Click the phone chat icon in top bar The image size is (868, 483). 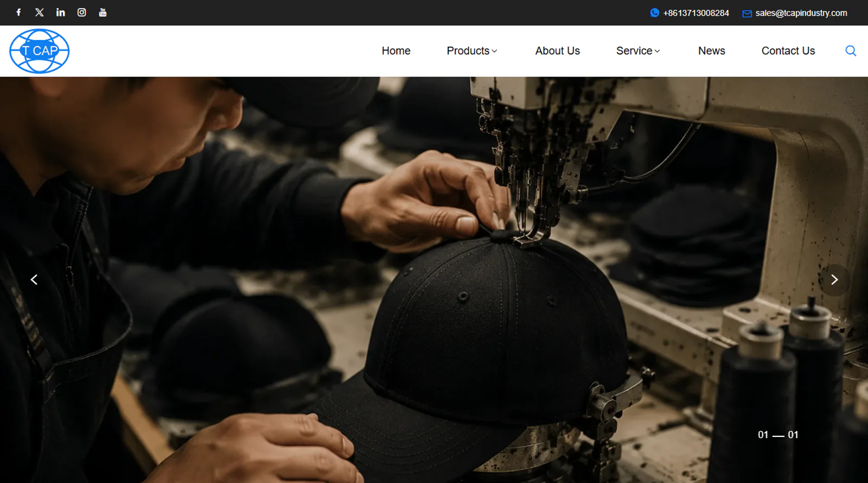[655, 12]
